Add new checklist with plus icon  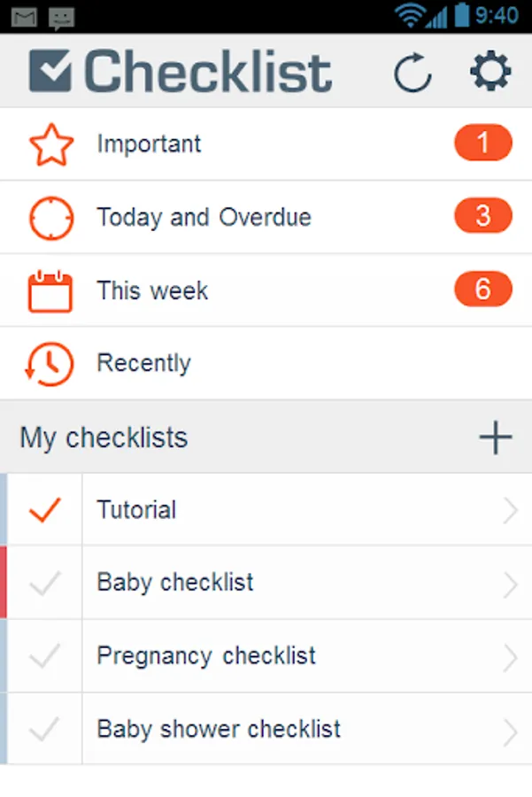[495, 437]
